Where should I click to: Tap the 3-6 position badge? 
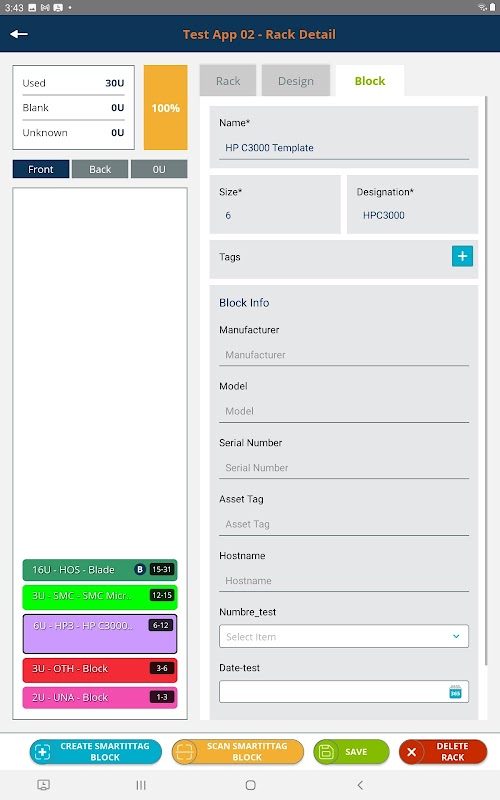point(162,668)
